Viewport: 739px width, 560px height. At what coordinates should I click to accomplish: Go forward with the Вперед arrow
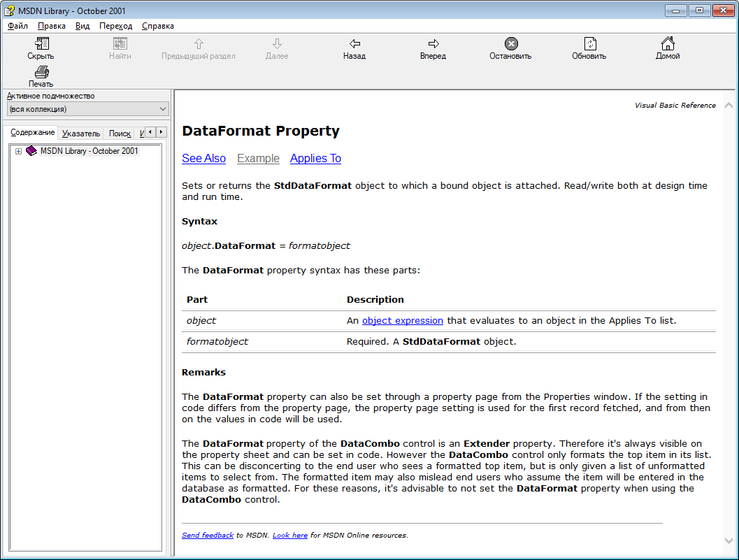tap(433, 44)
